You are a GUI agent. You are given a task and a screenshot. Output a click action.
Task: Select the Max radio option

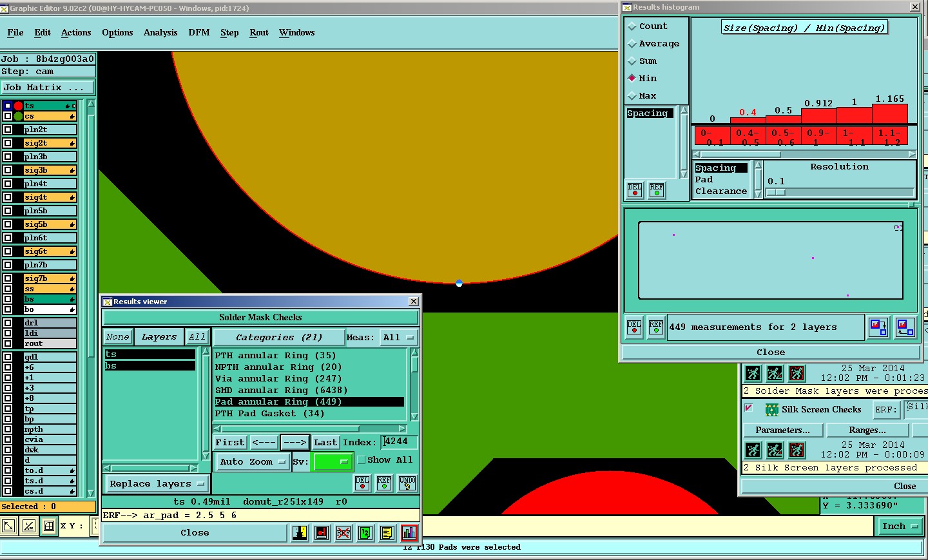632,96
